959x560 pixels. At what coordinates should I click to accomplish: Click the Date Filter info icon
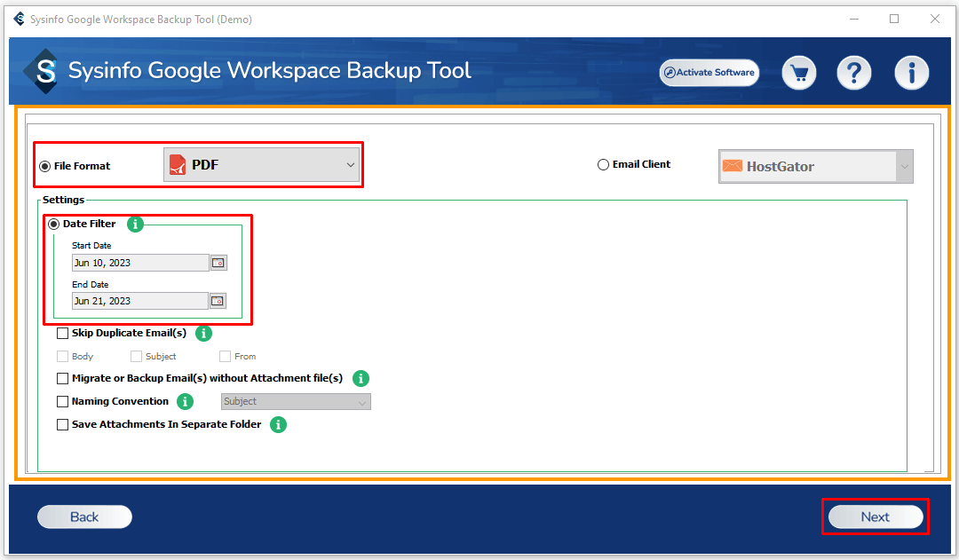coord(135,225)
